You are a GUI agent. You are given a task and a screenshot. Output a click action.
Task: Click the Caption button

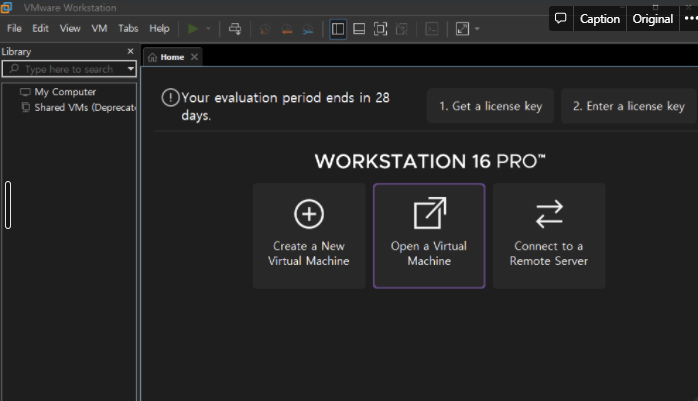pyautogui.click(x=600, y=19)
